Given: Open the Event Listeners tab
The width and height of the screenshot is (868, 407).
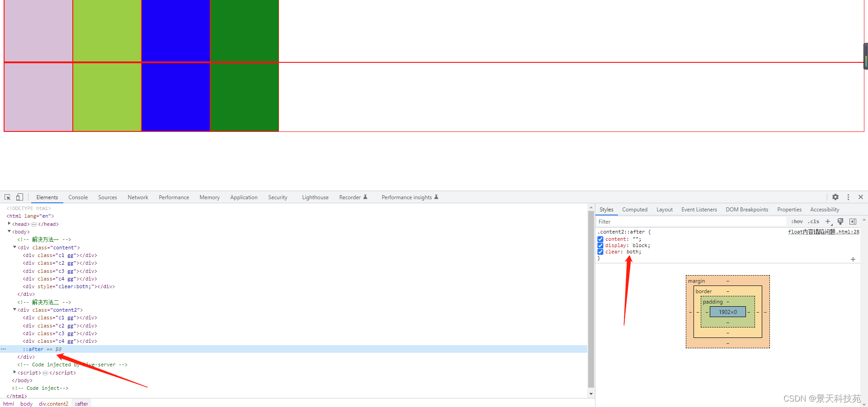Looking at the screenshot, I should [x=699, y=210].
